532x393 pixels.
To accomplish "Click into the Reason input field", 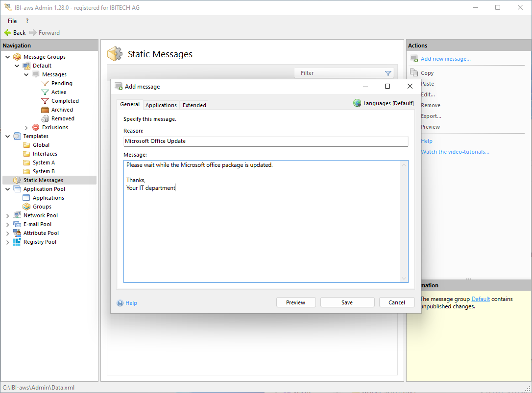I will [266, 141].
